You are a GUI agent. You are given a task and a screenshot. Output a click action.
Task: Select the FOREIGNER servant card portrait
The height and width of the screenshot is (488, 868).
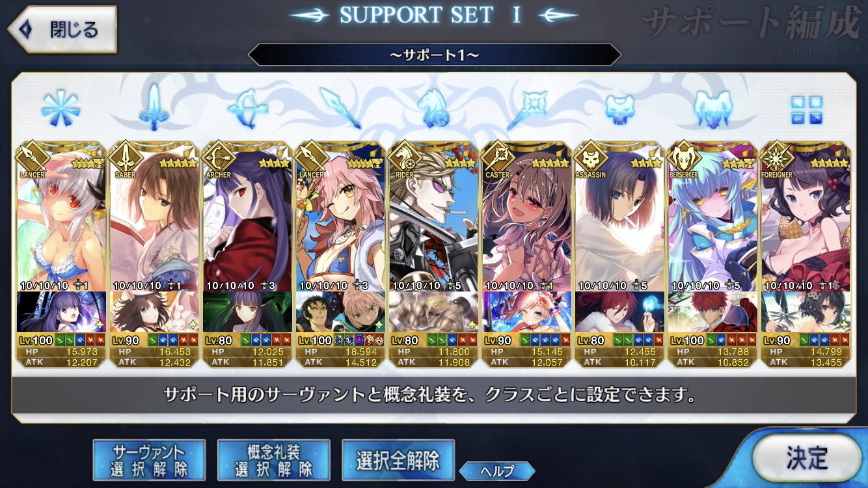(x=806, y=215)
